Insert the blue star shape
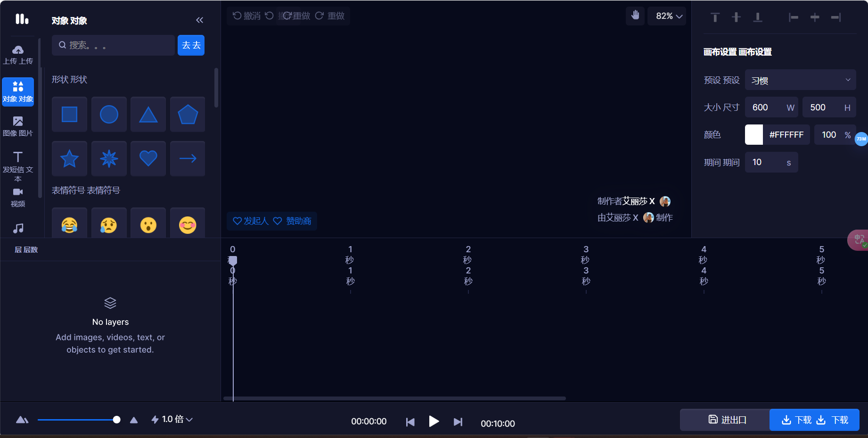Viewport: 868px width, 438px height. click(69, 158)
